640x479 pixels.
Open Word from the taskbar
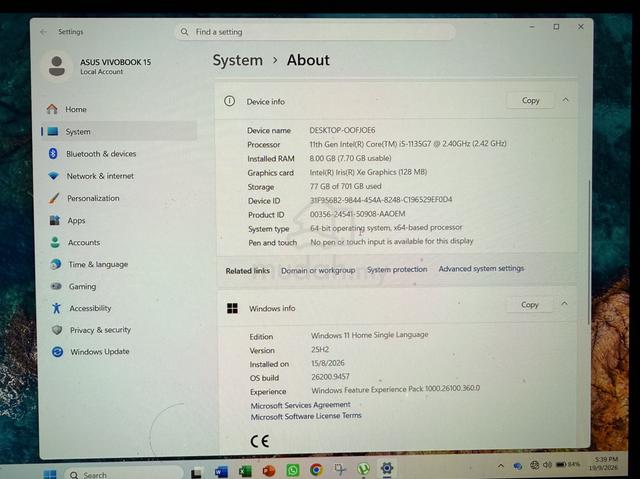[221, 472]
